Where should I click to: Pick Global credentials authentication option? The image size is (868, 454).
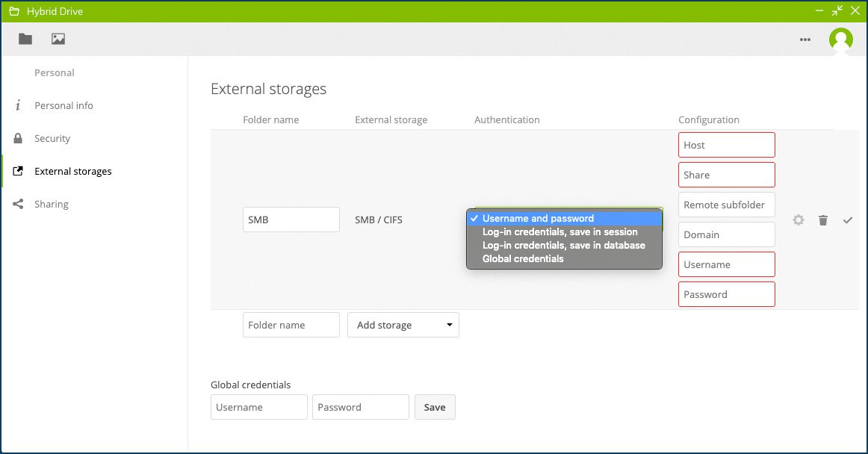523,258
